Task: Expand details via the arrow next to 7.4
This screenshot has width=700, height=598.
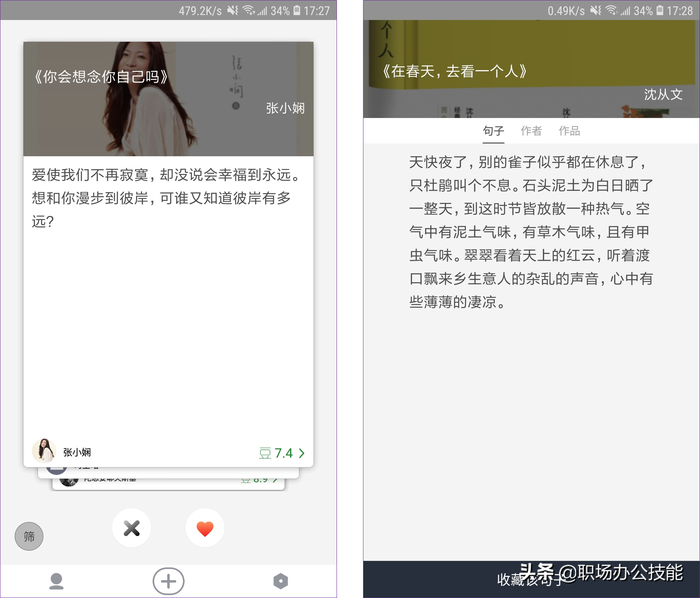Action: point(301,454)
